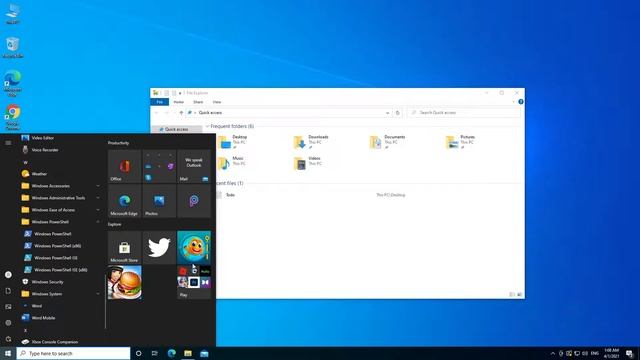Screen dimensions: 640x360
Task: Expand the File Explorer ribbon chevron
Action: (x=513, y=102)
